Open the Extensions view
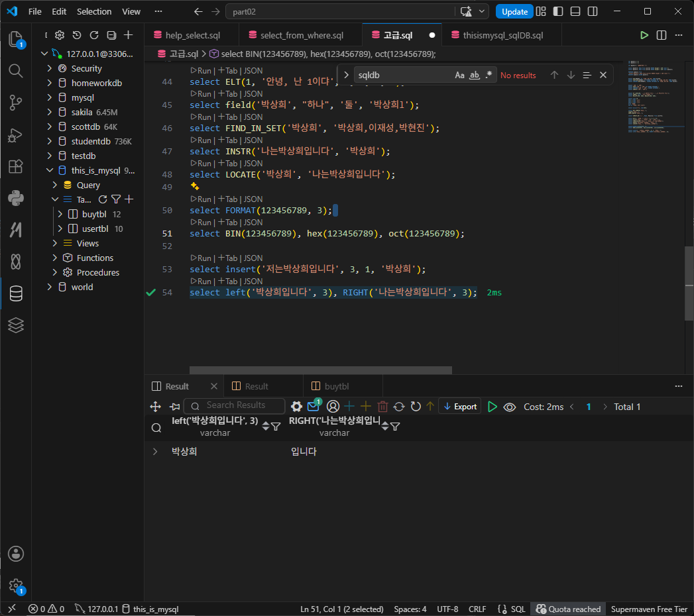Viewport: 694px width, 616px height. click(16, 167)
